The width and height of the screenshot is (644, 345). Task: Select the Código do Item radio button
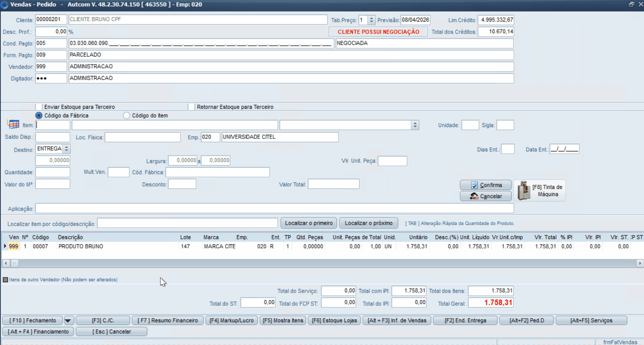coord(126,116)
